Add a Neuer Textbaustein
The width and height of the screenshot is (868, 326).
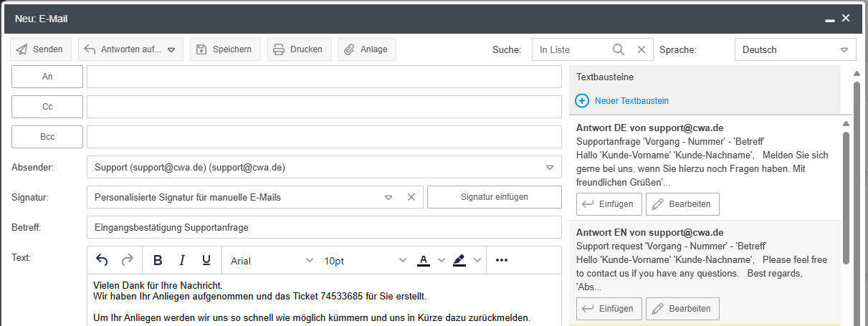tap(622, 101)
